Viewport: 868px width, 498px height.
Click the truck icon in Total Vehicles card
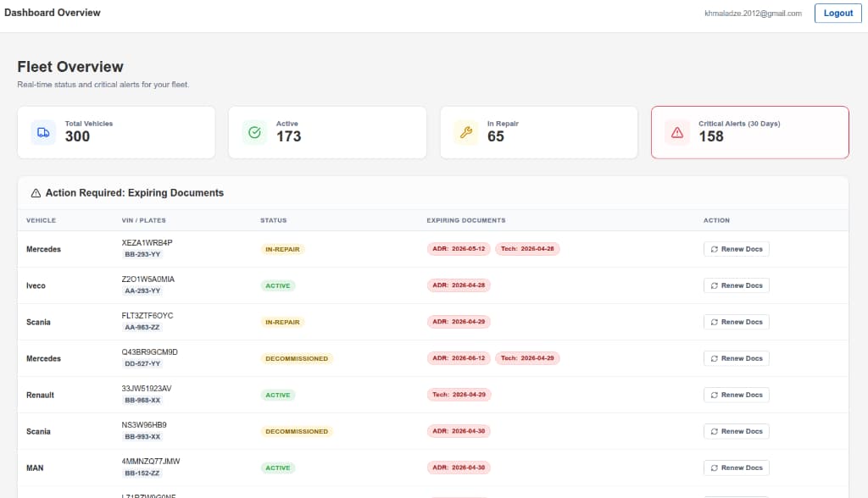point(43,133)
